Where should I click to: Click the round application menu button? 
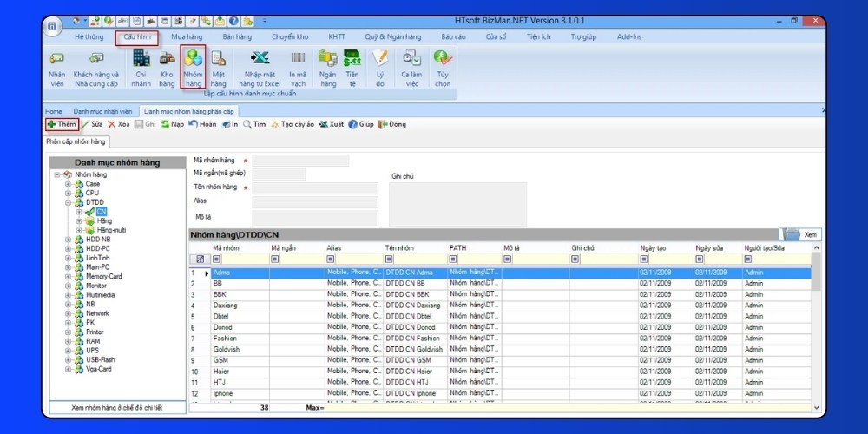pos(52,26)
